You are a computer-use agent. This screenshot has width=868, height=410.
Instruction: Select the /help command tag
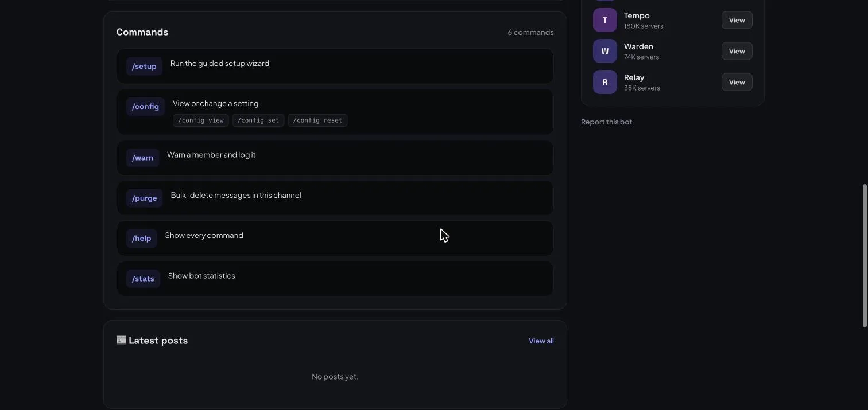pyautogui.click(x=141, y=238)
